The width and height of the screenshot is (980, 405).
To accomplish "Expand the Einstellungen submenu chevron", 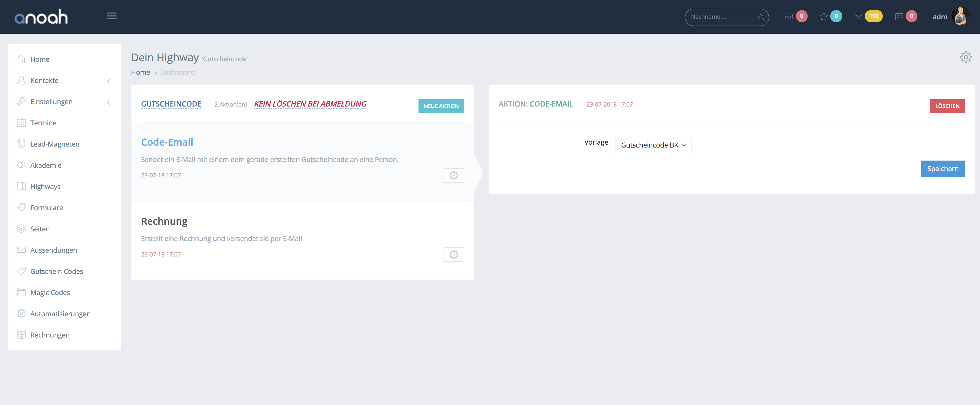I will tap(108, 102).
